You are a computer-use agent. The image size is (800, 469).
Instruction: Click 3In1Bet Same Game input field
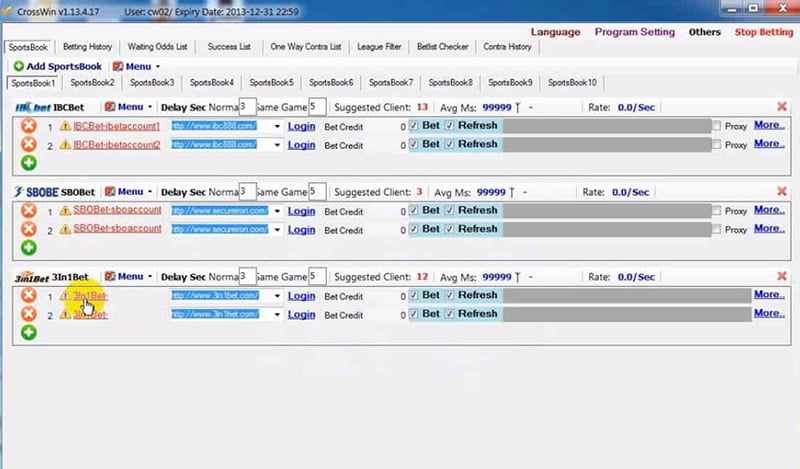tap(317, 276)
